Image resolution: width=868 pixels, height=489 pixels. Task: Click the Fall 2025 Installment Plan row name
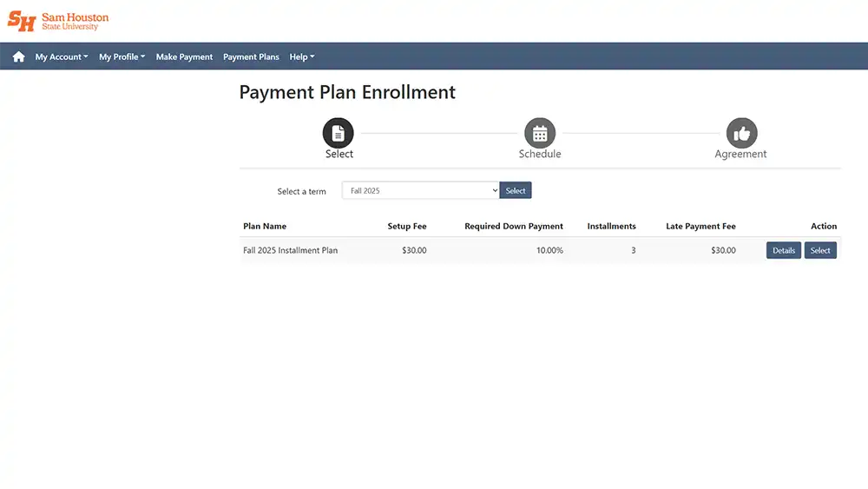coord(290,250)
